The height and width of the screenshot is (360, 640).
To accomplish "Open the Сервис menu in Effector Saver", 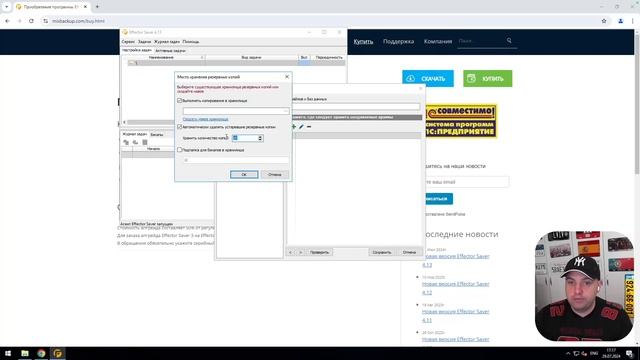I will pos(128,42).
